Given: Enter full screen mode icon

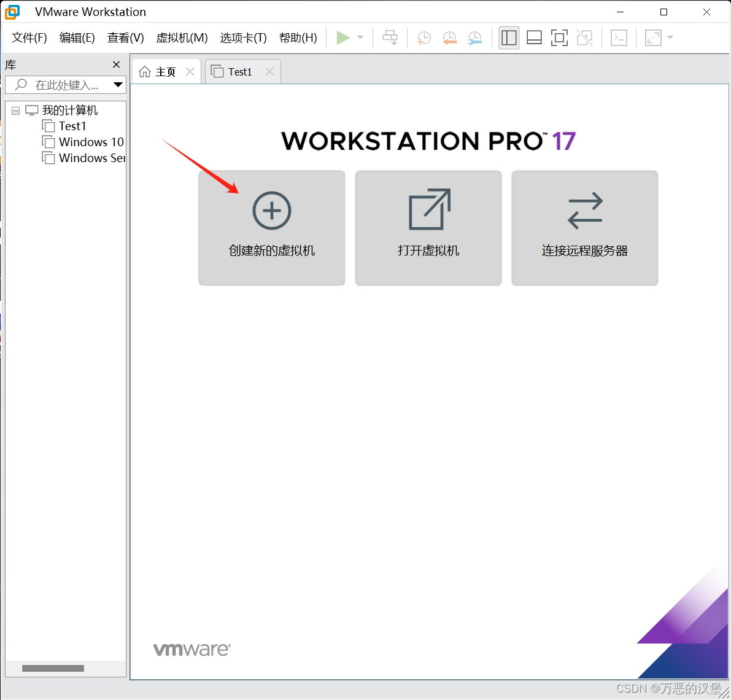Looking at the screenshot, I should [x=559, y=38].
